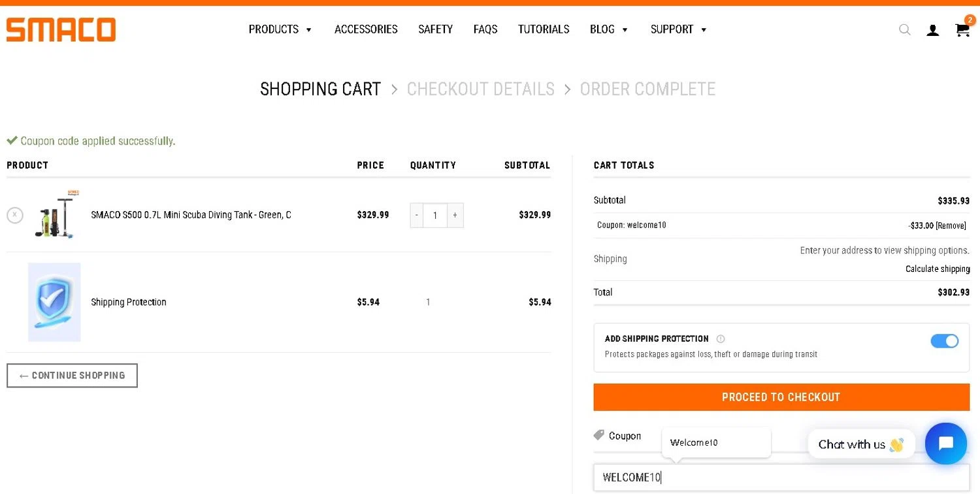Open the FAQs menu item
Image resolution: width=980 pixels, height=494 pixels.
point(485,29)
